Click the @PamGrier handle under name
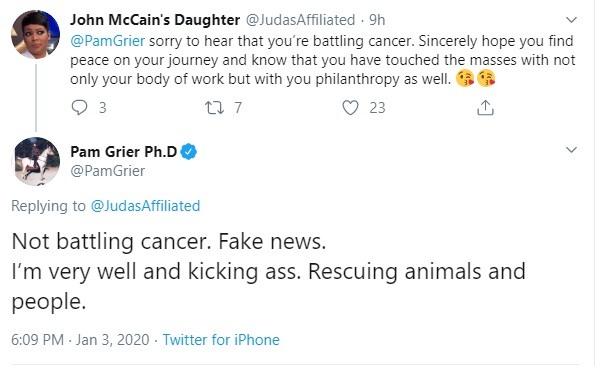 (107, 171)
